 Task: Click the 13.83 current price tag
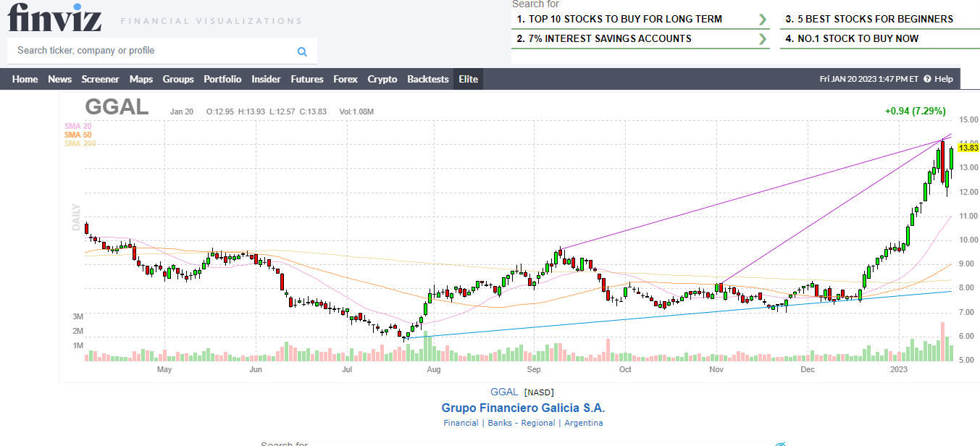pyautogui.click(x=968, y=148)
